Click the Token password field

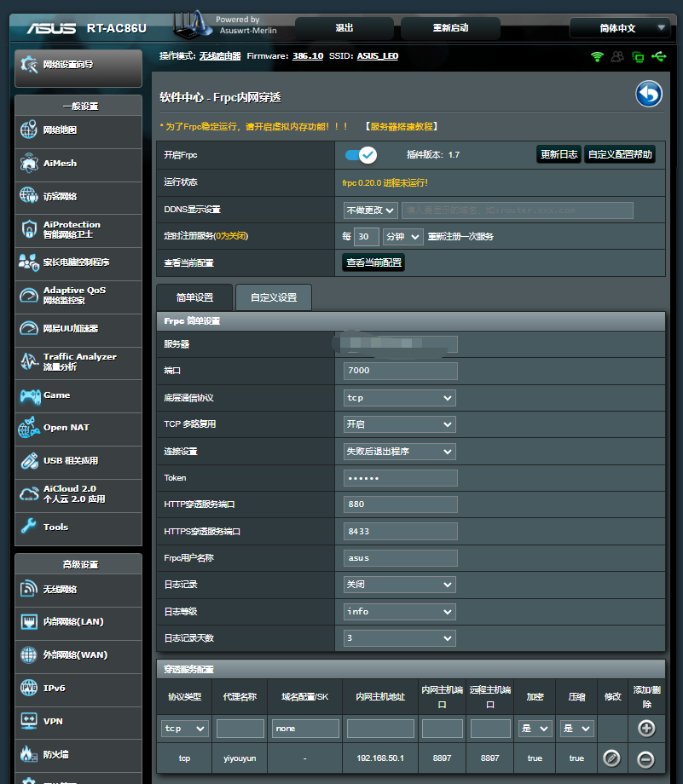(400, 478)
